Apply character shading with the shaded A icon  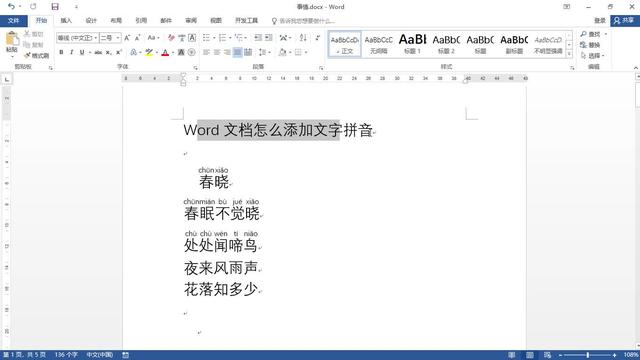pos(181,52)
